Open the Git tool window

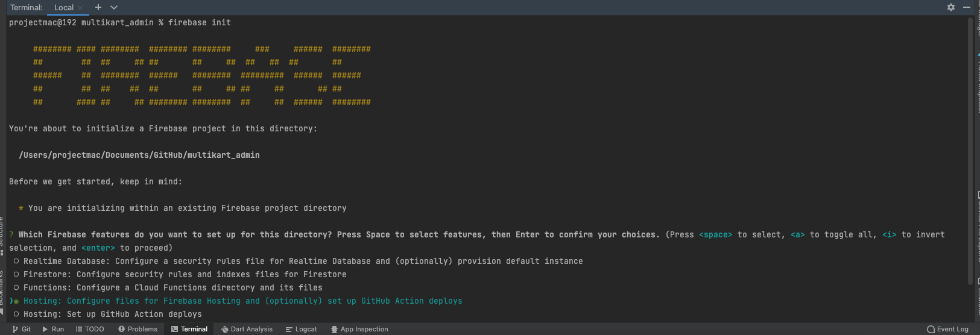[22, 329]
